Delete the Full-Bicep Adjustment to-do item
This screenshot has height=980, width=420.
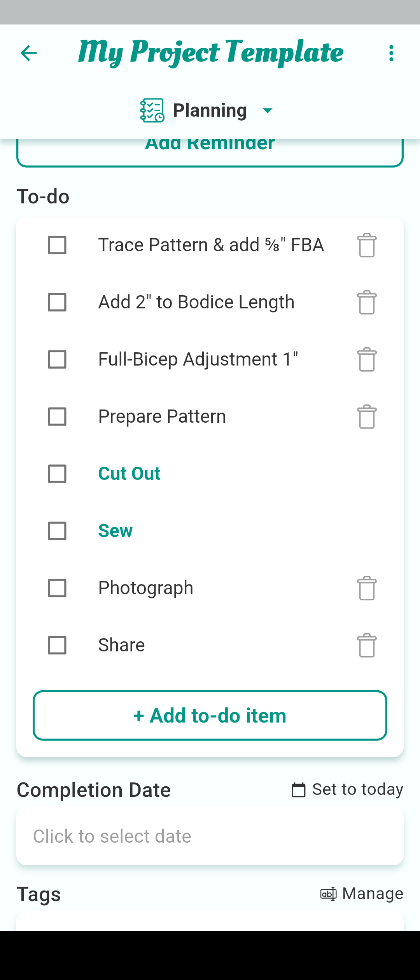click(367, 360)
